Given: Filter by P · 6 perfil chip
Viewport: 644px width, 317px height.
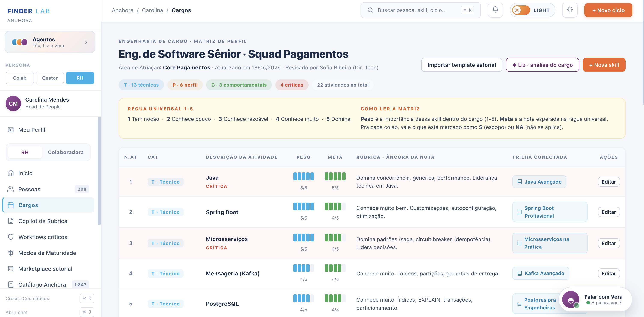Looking at the screenshot, I should click(185, 85).
